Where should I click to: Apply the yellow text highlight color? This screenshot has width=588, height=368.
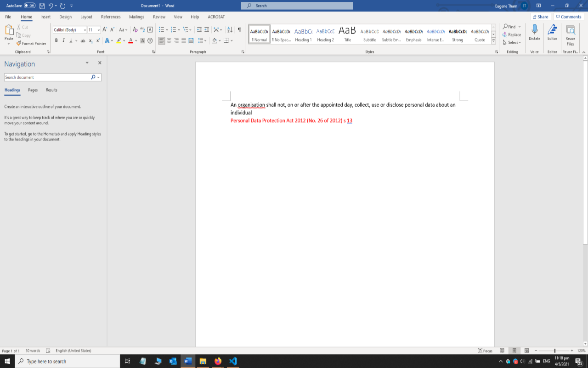click(119, 40)
